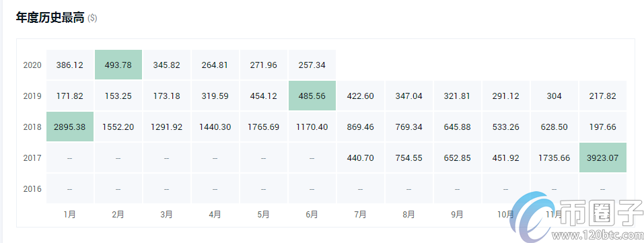Click the 2019 November cell 304
Viewport: 644px width, 243px height.
(x=554, y=96)
